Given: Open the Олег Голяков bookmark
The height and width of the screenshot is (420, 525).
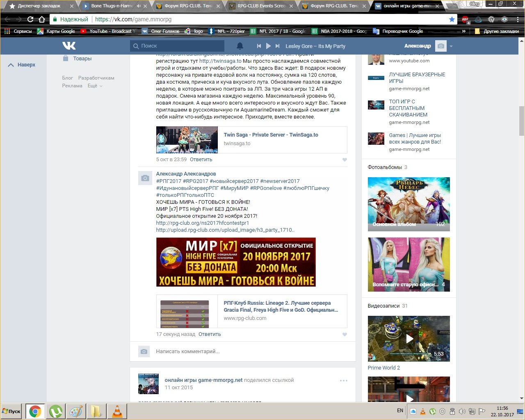Looking at the screenshot, I should coord(161,31).
